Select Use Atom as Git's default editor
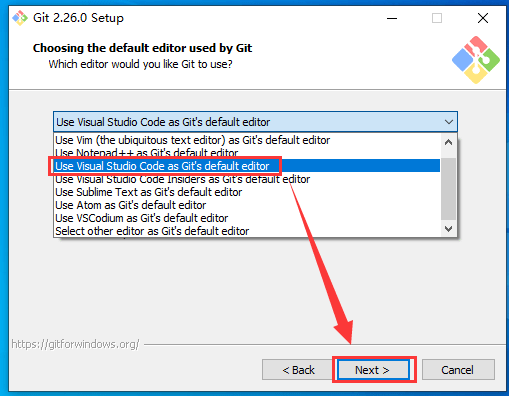 click(x=247, y=205)
